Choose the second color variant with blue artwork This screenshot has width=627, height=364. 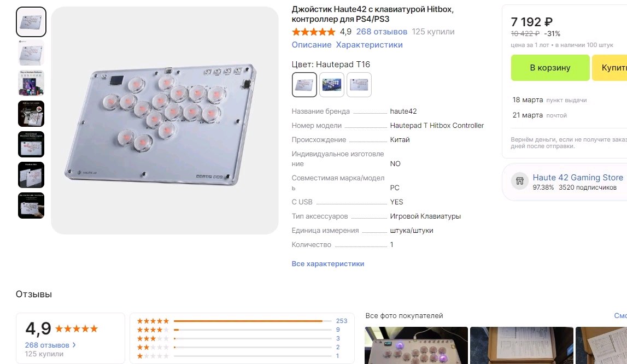coord(332,84)
